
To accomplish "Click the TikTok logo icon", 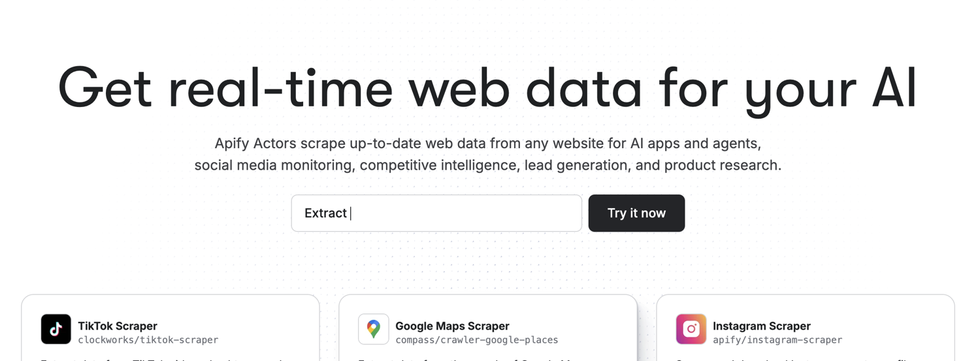I will click(56, 329).
